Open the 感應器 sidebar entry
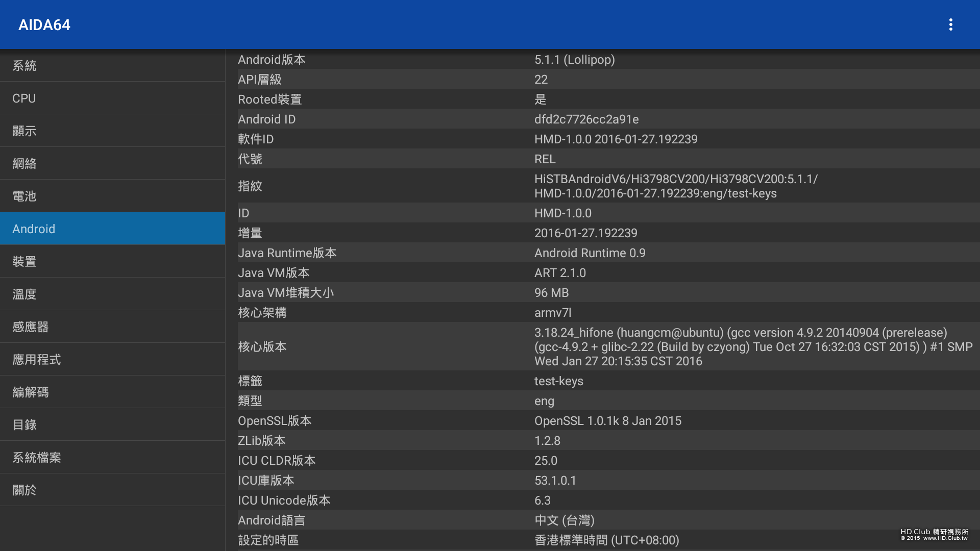The image size is (980, 551). [112, 327]
